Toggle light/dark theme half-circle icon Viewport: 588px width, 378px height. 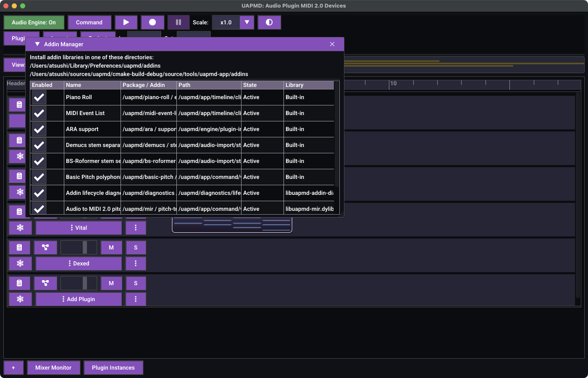coord(269,22)
